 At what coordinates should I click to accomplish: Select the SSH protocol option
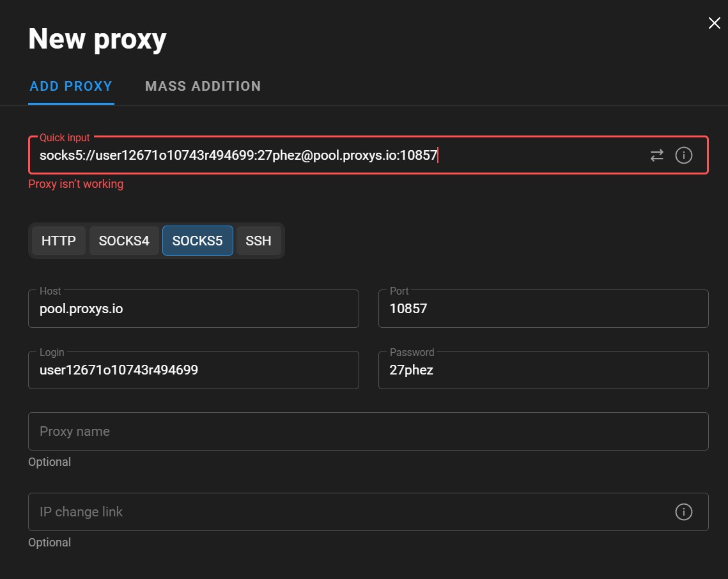pos(258,240)
